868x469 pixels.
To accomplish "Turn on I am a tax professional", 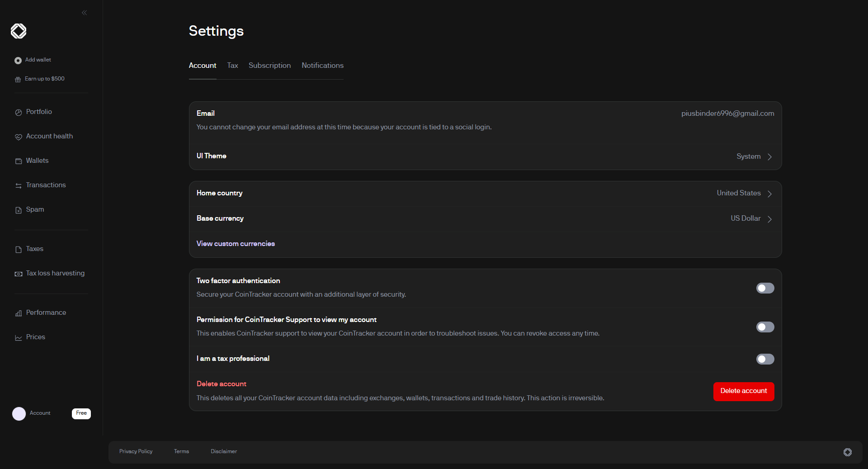I will click(765, 359).
